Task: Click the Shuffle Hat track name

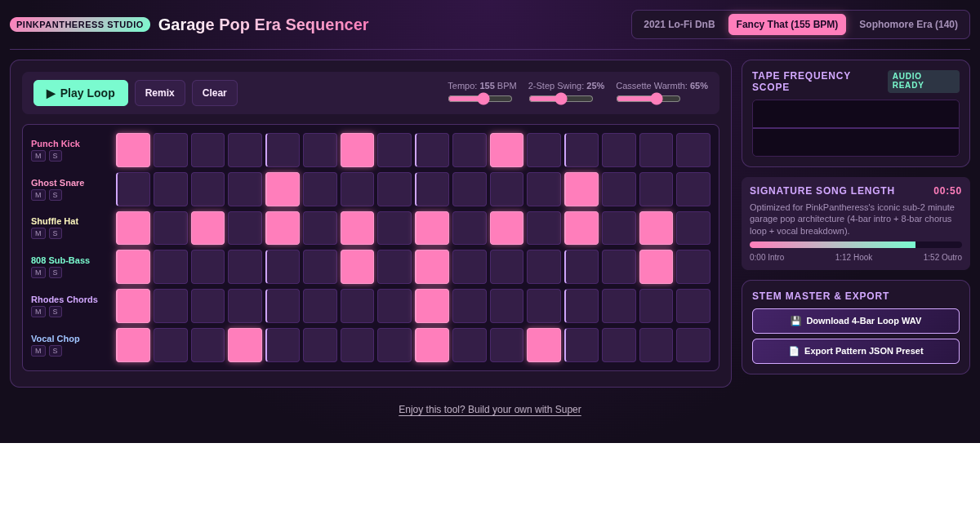Action: (55, 221)
